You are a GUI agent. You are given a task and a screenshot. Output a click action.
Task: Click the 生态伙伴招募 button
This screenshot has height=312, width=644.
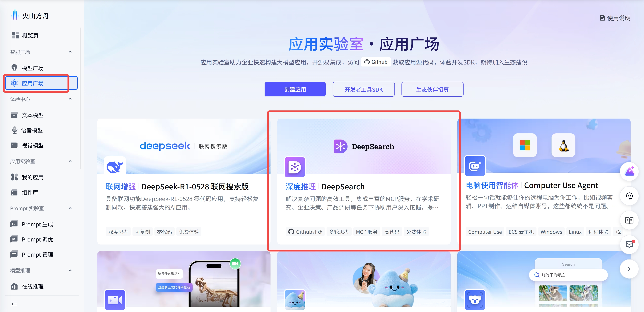[x=432, y=89]
